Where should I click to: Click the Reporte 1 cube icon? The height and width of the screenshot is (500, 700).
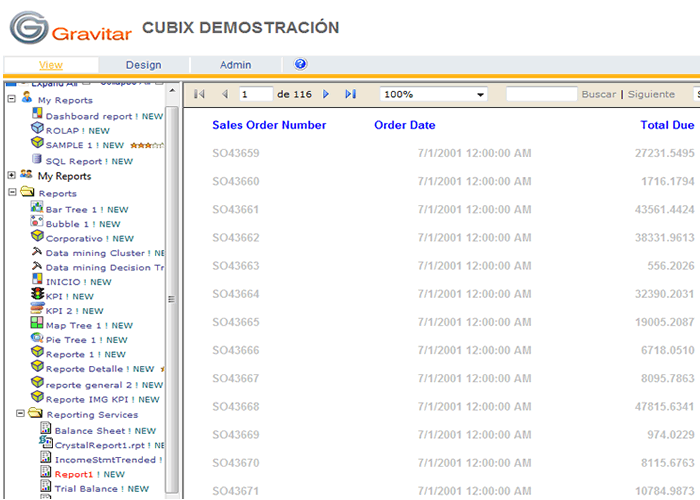[x=37, y=352]
